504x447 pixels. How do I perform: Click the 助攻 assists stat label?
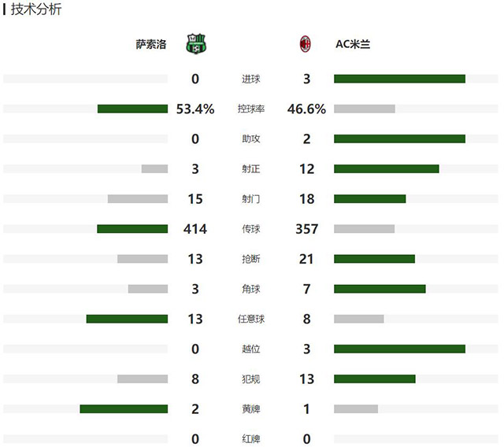[x=250, y=139]
